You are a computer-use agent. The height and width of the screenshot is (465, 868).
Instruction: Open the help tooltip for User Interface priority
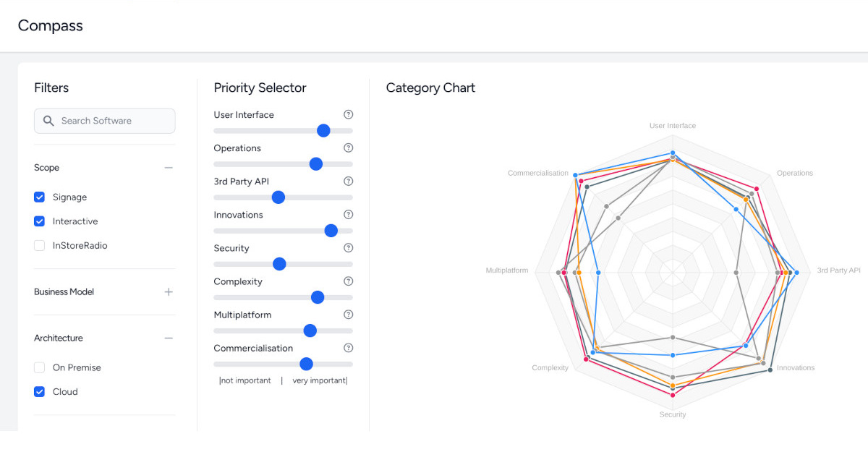348,114
